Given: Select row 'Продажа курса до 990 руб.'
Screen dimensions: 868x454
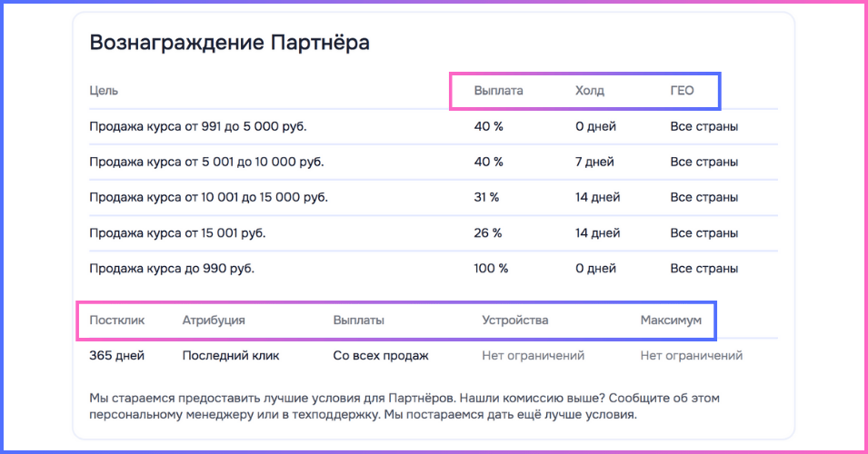Looking at the screenshot, I should coord(434,268).
